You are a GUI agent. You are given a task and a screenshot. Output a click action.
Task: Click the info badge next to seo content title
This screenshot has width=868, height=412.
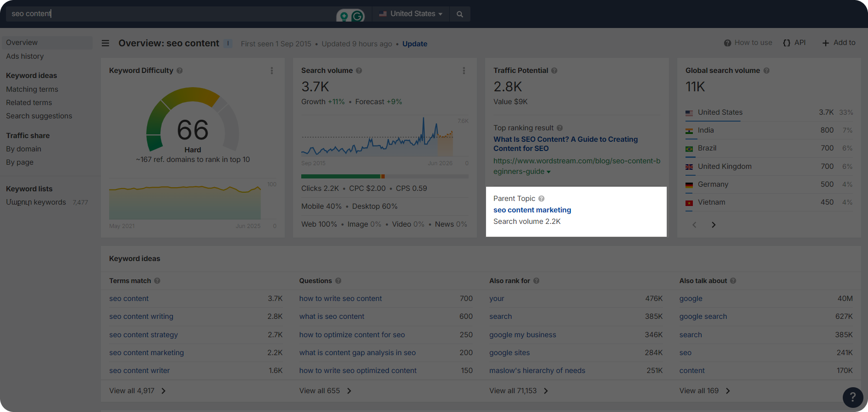coord(228,44)
